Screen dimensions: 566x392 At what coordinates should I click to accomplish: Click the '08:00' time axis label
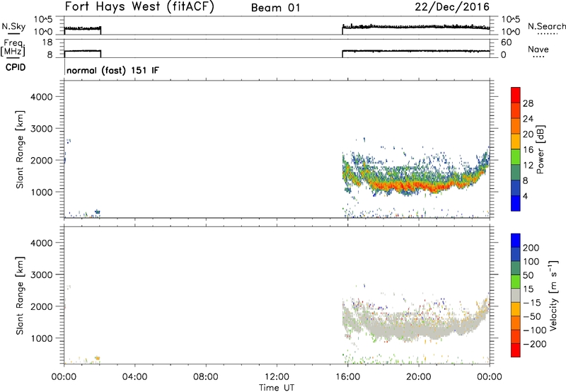pyautogui.click(x=205, y=377)
